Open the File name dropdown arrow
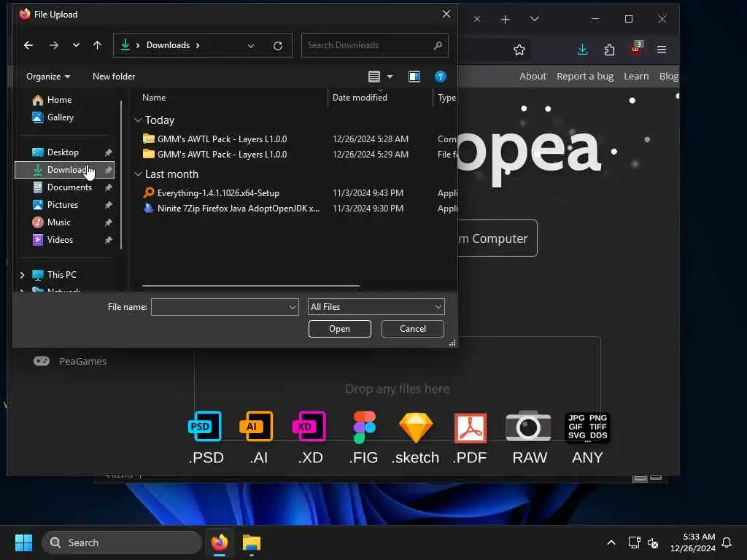This screenshot has height=560, width=747. point(293,308)
